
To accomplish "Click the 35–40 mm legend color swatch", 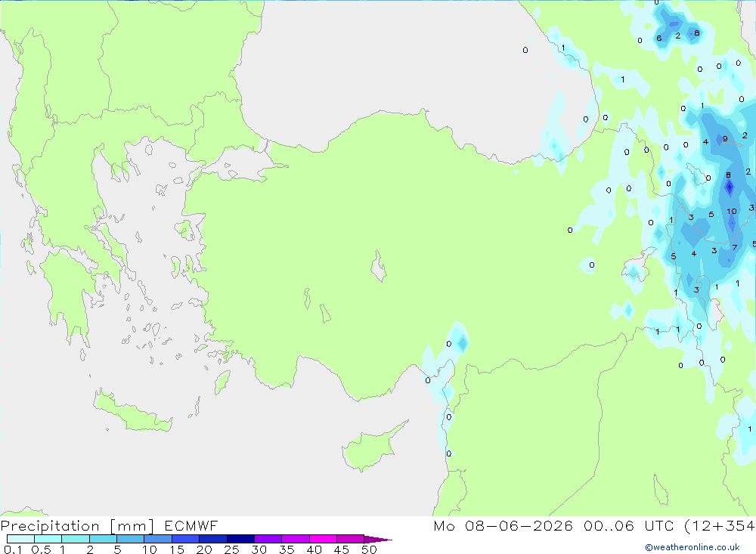I will (x=296, y=539).
